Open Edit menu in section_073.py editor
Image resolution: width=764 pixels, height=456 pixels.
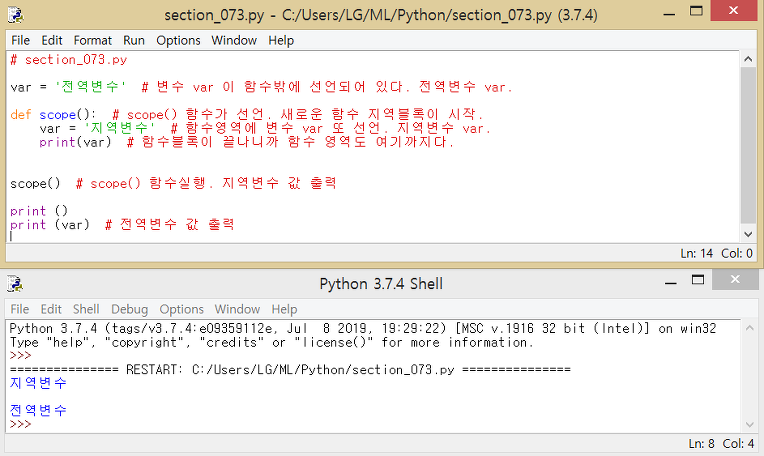[x=52, y=40]
